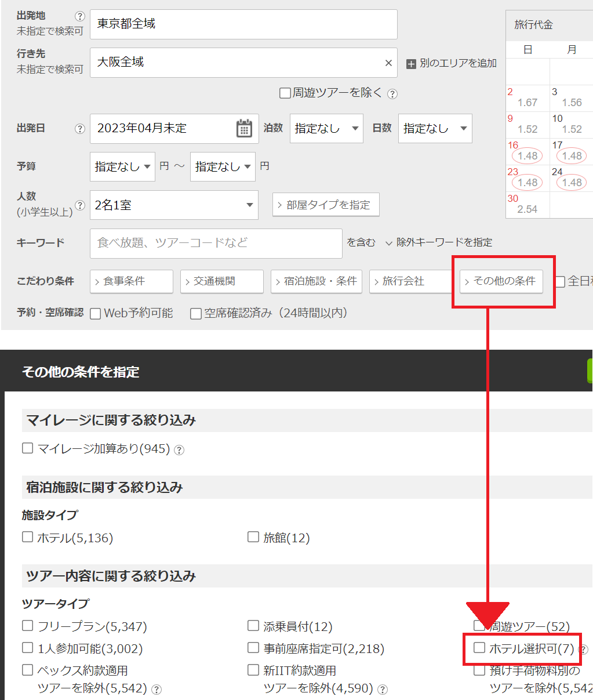Click the 部屋タイプを指定 button

326,205
